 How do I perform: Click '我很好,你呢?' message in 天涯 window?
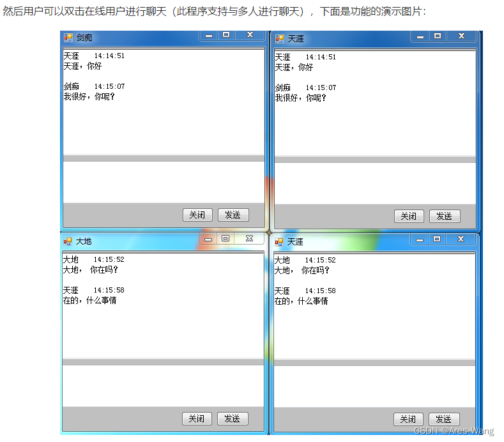[x=300, y=98]
